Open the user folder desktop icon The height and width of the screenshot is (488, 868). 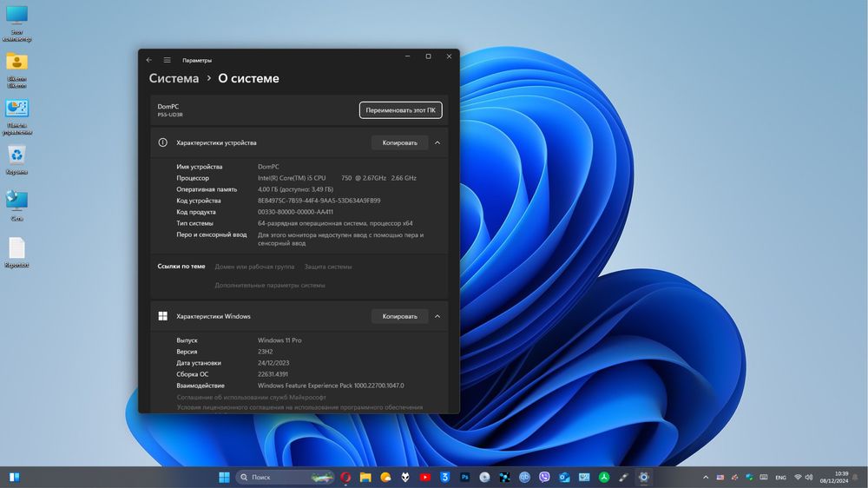pyautogui.click(x=16, y=69)
